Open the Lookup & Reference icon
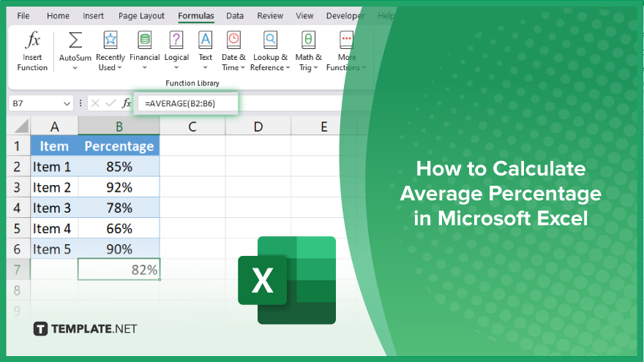This screenshot has height=362, width=644. pos(270,40)
